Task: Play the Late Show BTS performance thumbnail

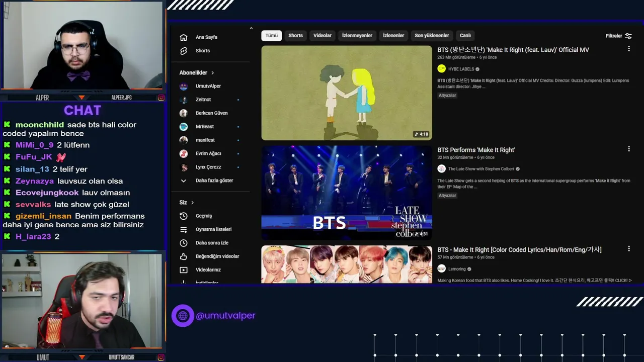Action: pyautogui.click(x=347, y=193)
